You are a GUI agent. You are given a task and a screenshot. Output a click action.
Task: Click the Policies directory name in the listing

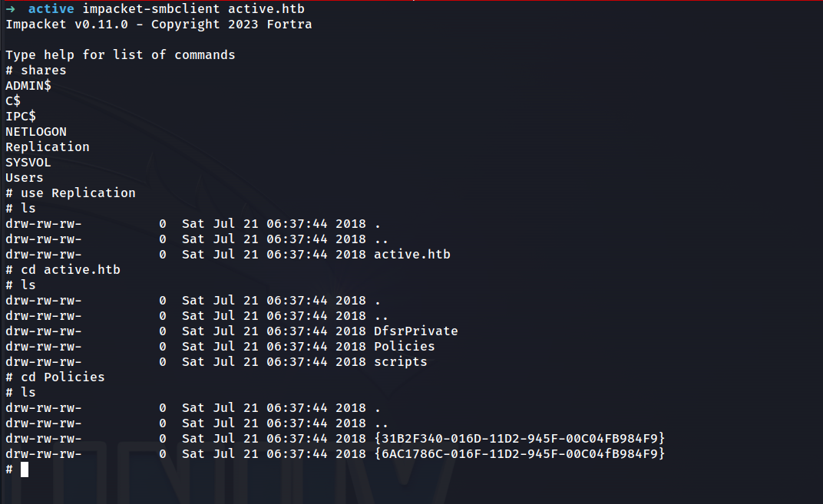pos(404,347)
